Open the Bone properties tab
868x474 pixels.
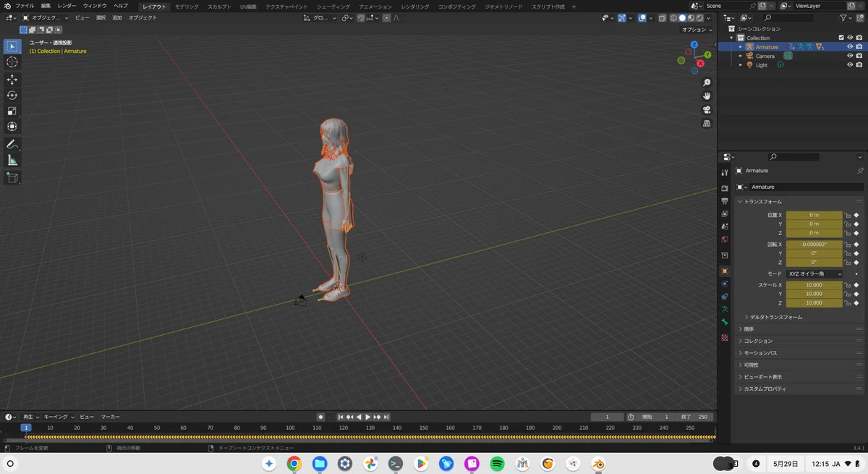725,322
